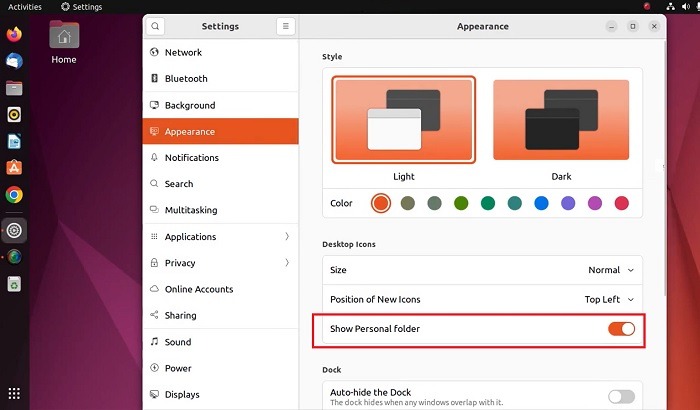
Task: Open the Files manager dock icon
Action: coord(14,88)
